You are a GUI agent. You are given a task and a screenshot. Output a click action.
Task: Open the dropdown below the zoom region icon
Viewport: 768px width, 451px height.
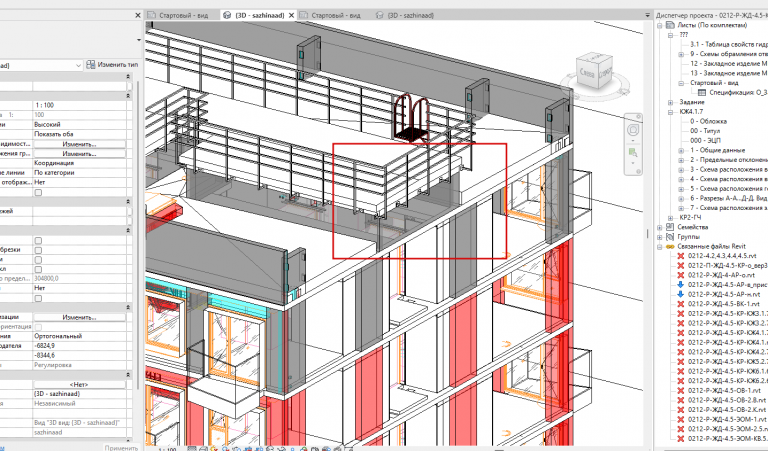pyautogui.click(x=633, y=163)
